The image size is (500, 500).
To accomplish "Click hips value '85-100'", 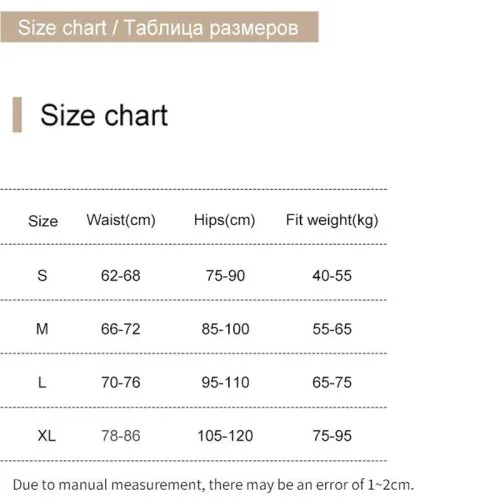I will tap(225, 329).
